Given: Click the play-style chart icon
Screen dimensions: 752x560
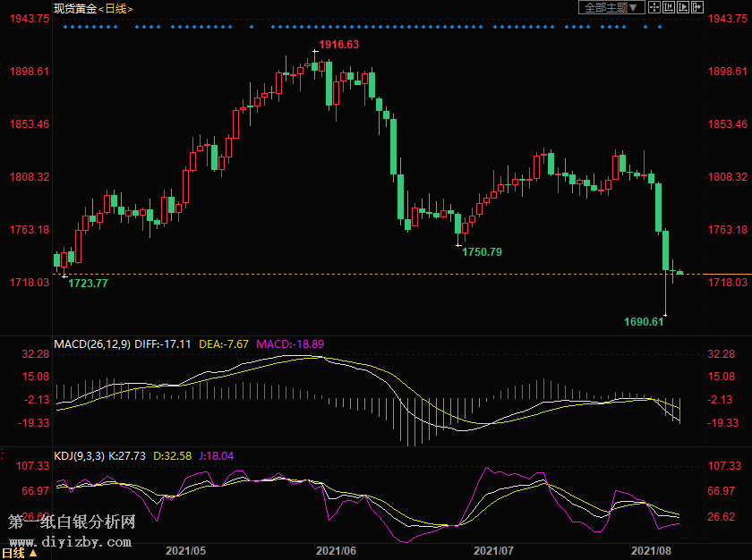Looking at the screenshot, I should [683, 8].
